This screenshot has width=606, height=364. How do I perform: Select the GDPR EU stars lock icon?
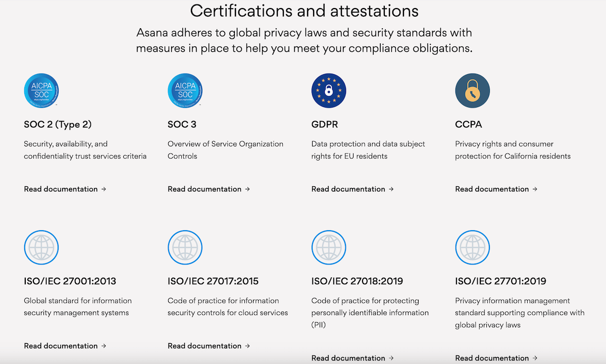point(329,90)
